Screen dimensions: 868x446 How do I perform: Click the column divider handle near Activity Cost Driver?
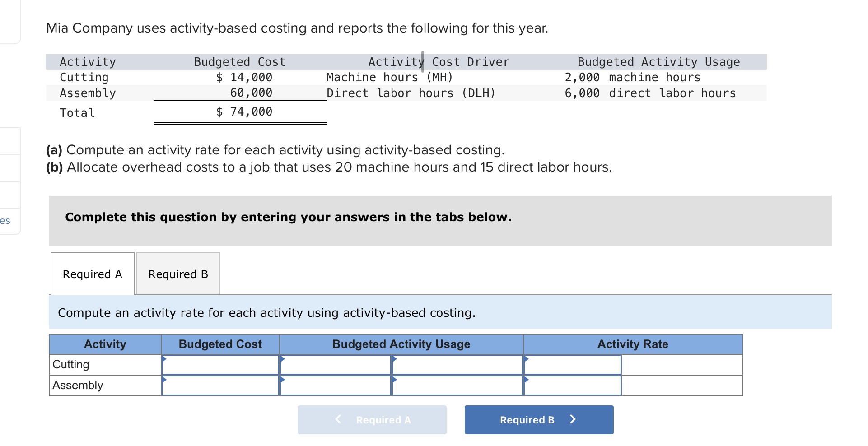pyautogui.click(x=423, y=61)
